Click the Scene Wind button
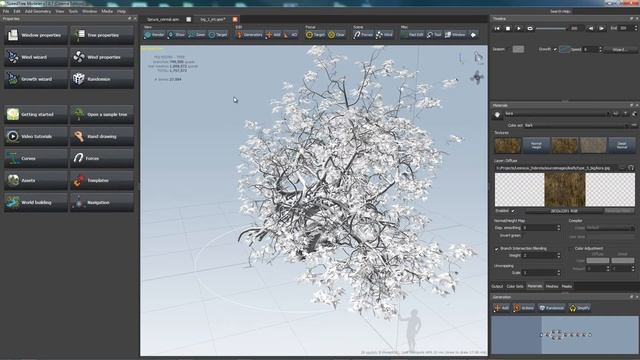The width and height of the screenshot is (640, 360). tap(384, 35)
